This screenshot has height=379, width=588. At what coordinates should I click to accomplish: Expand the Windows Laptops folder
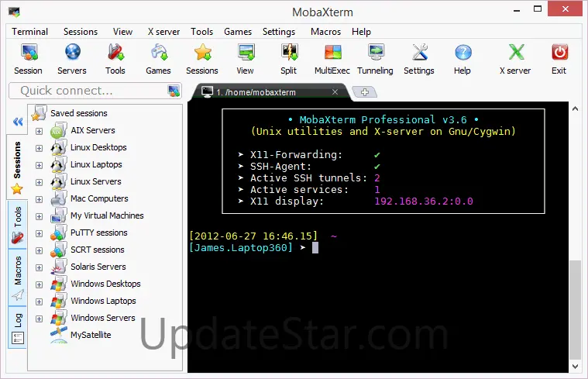tap(39, 301)
